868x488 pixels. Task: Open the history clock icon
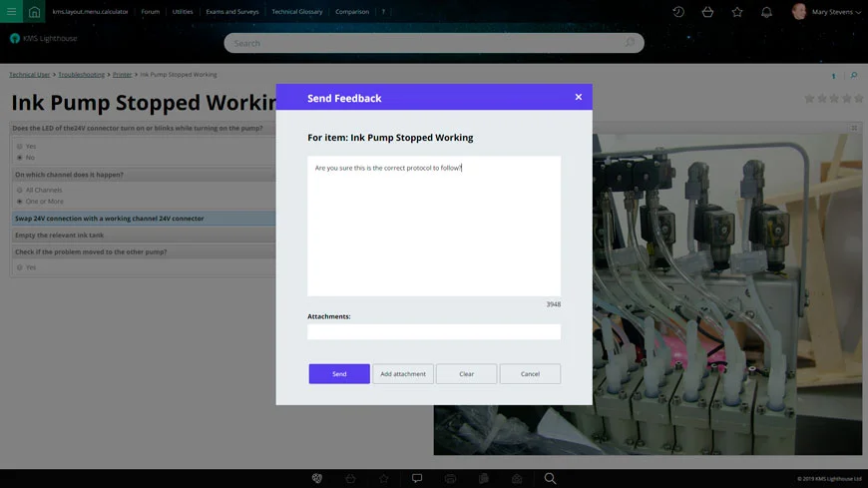(x=678, y=12)
